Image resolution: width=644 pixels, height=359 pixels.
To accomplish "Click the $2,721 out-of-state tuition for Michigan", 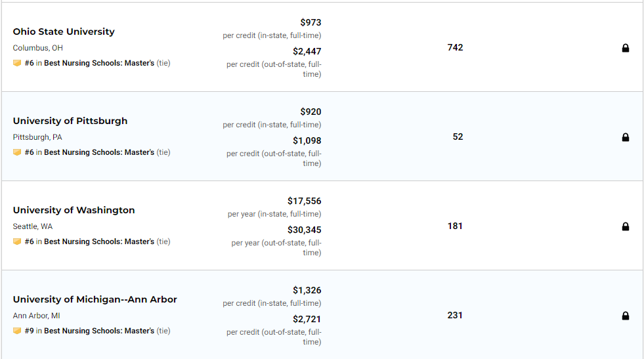I will click(307, 319).
